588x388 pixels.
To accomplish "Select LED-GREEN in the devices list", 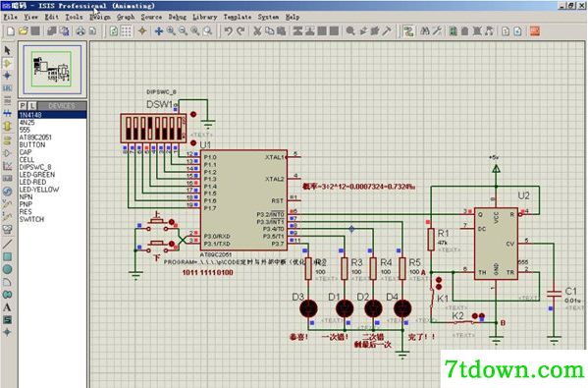I will (x=52, y=175).
